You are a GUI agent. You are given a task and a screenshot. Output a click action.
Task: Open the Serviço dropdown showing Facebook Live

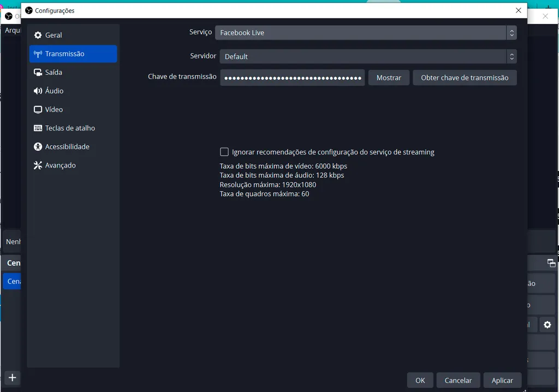point(366,33)
